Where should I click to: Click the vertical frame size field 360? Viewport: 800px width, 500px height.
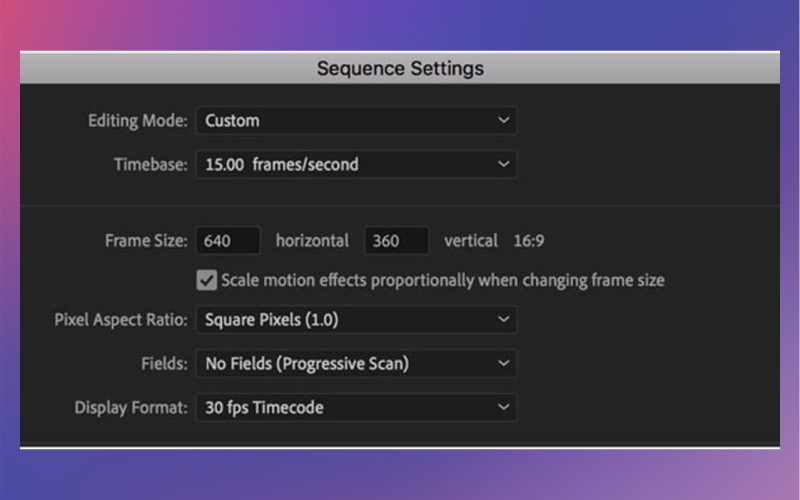point(396,240)
